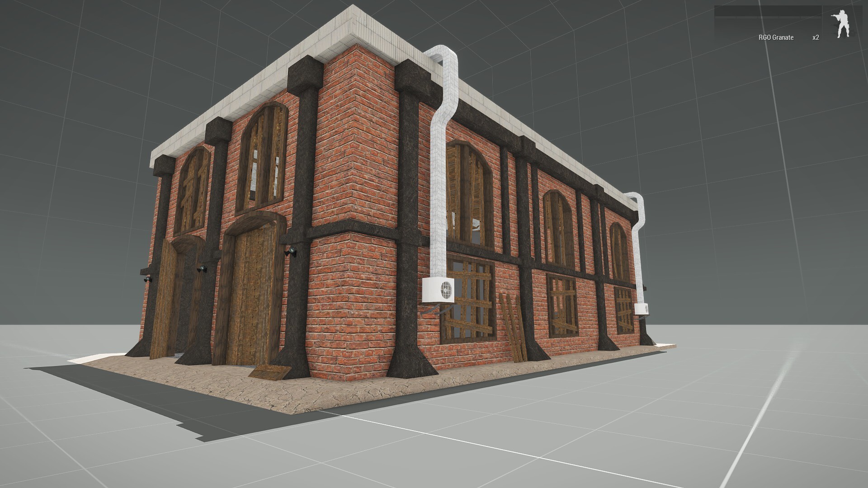Click the dark weapon info bar in HUD

tap(767, 11)
